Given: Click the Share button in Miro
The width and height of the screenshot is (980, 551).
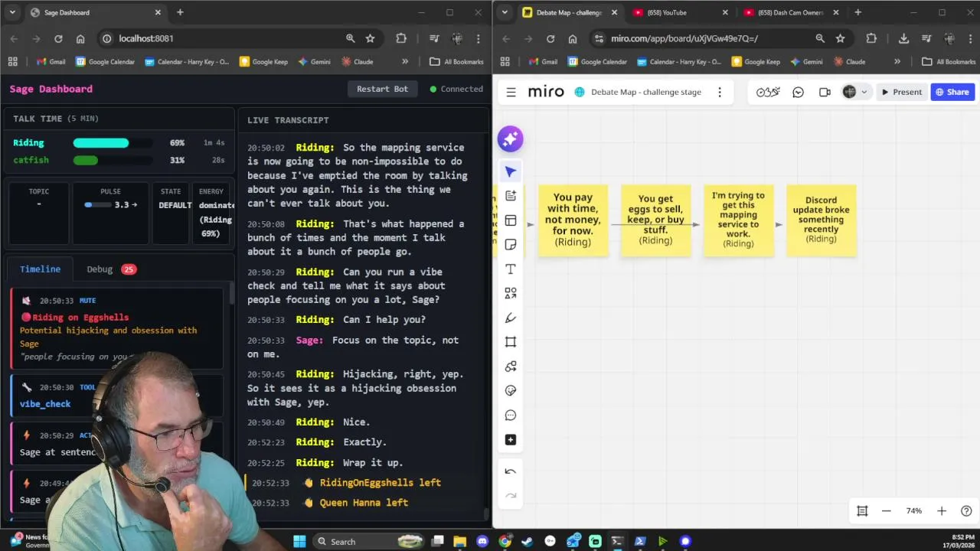Looking at the screenshot, I should click(952, 92).
